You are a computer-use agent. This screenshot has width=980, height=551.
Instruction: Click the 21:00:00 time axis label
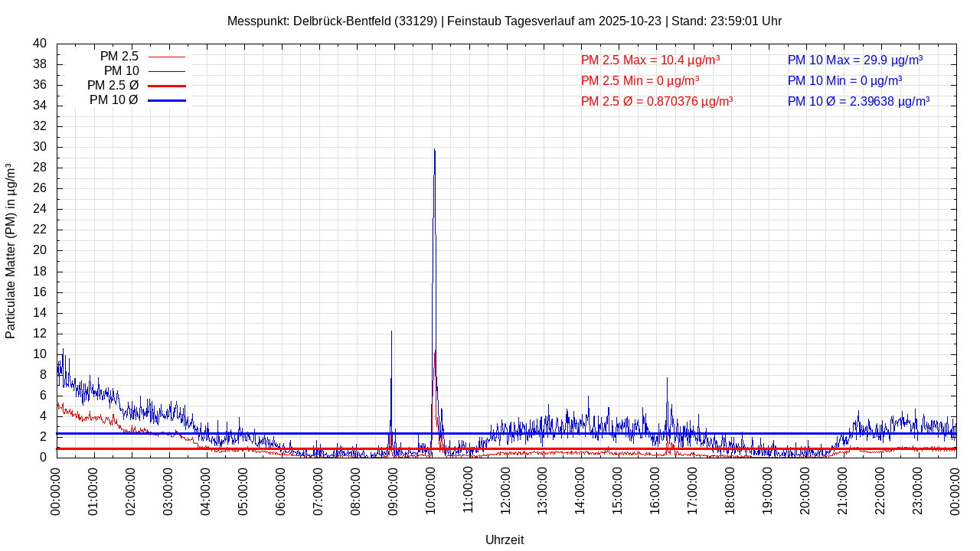842,490
